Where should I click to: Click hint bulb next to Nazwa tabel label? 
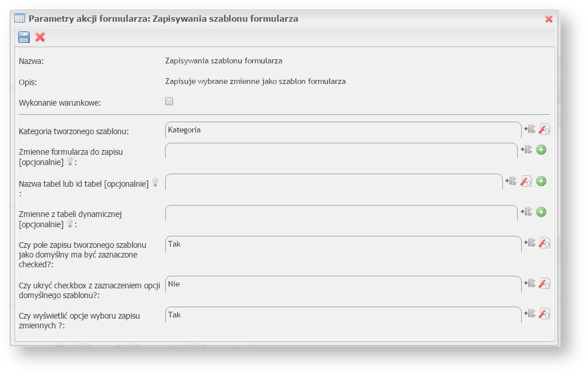point(154,182)
